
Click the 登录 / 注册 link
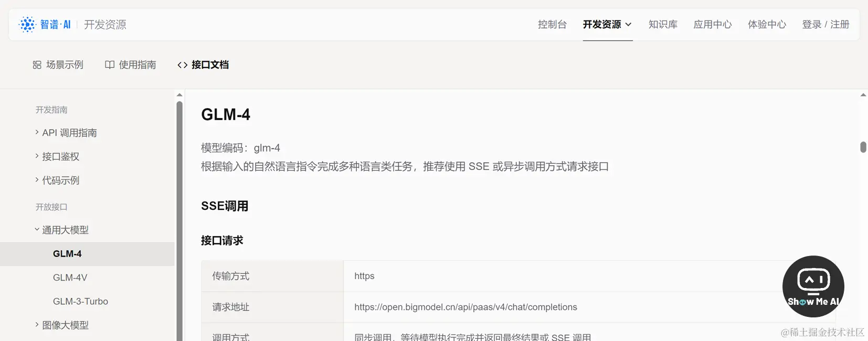(825, 25)
